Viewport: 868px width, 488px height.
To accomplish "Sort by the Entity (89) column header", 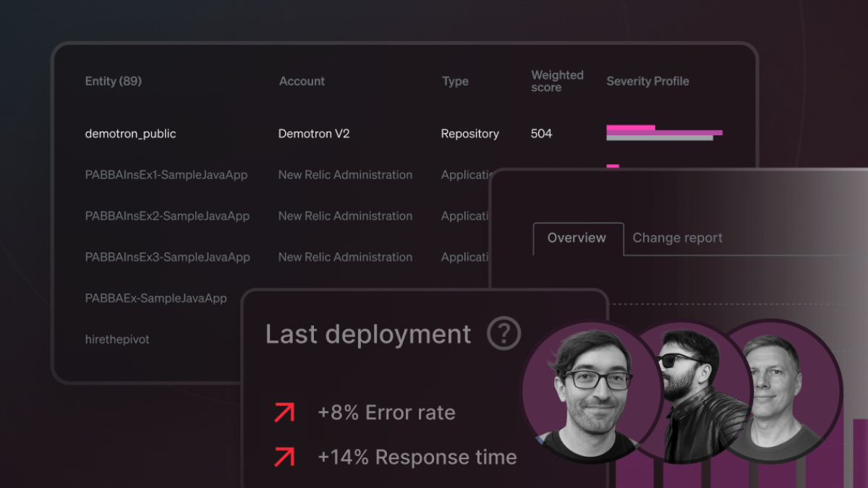I will click(x=114, y=81).
